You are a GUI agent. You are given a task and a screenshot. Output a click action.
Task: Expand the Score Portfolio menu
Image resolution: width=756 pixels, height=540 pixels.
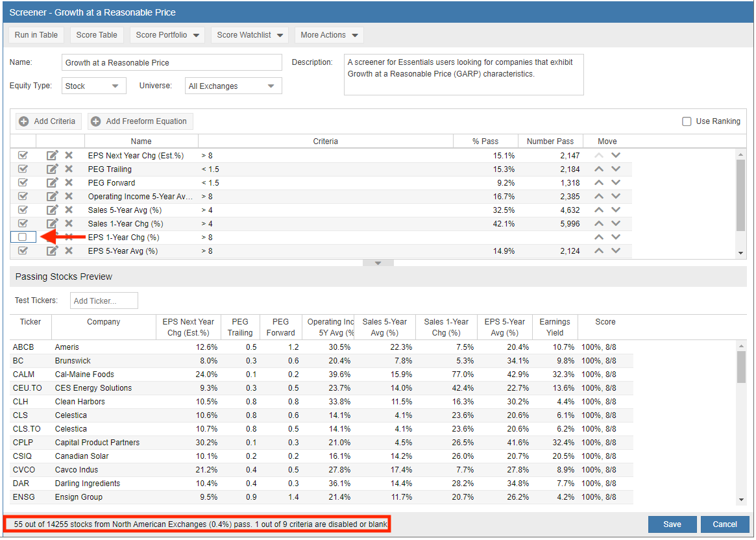(x=167, y=34)
